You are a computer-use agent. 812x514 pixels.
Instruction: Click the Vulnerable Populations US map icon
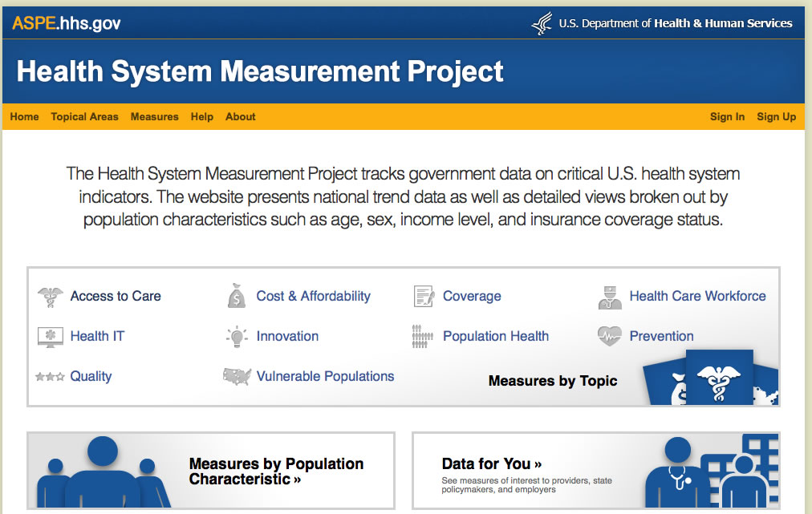(237, 376)
